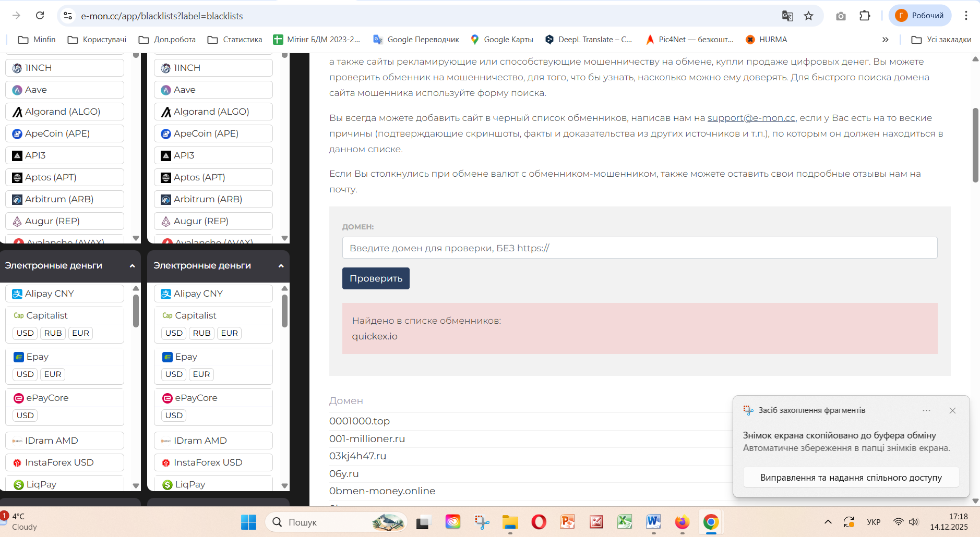Viewport: 980px width, 537px height.
Task: Choose Capitalist USD in left list
Action: coord(25,333)
